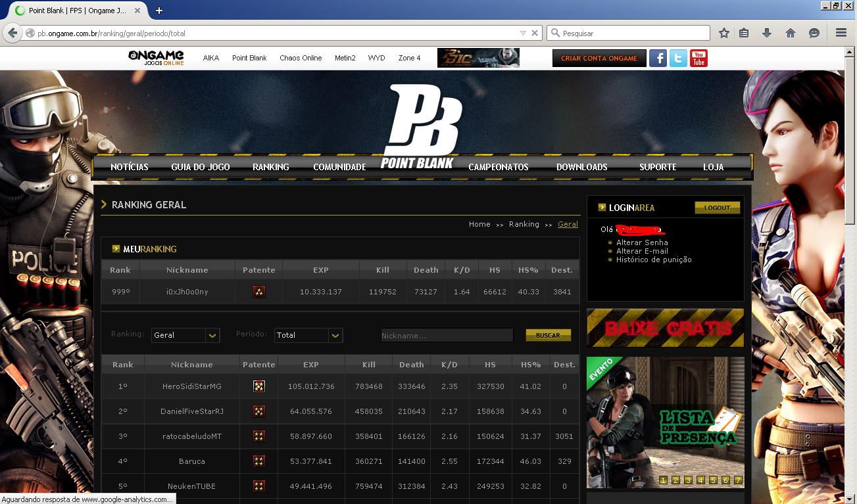Image resolution: width=857 pixels, height=504 pixels.
Task: Go back with browser back arrow
Action: pos(12,33)
